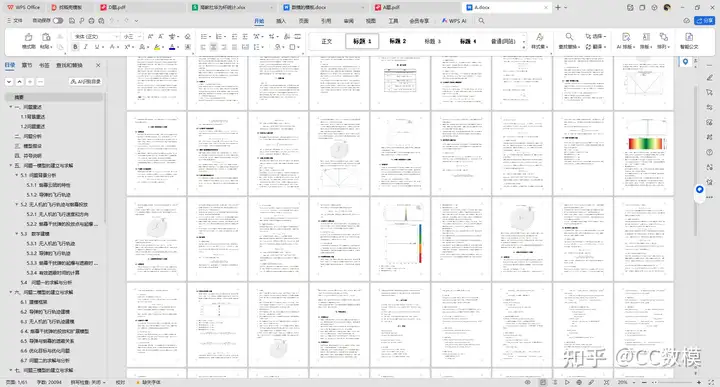Open the font name dropdown
720x387 pixels.
click(117, 36)
